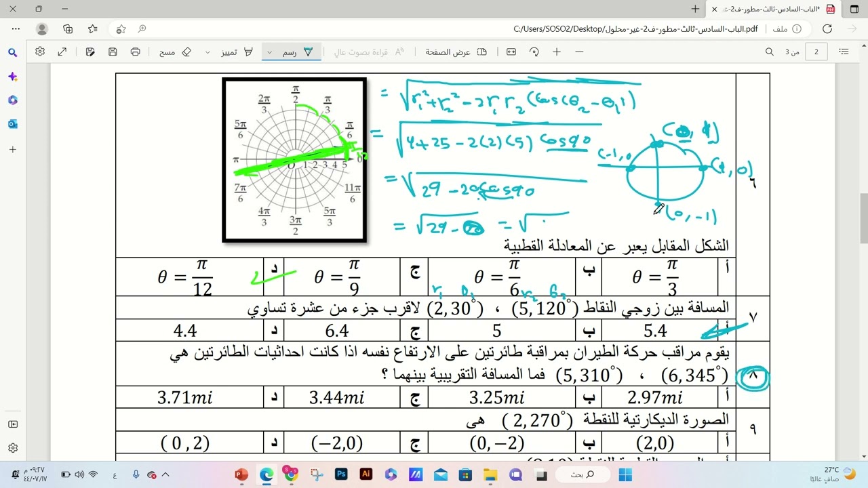Click the page number input field

point(816,52)
